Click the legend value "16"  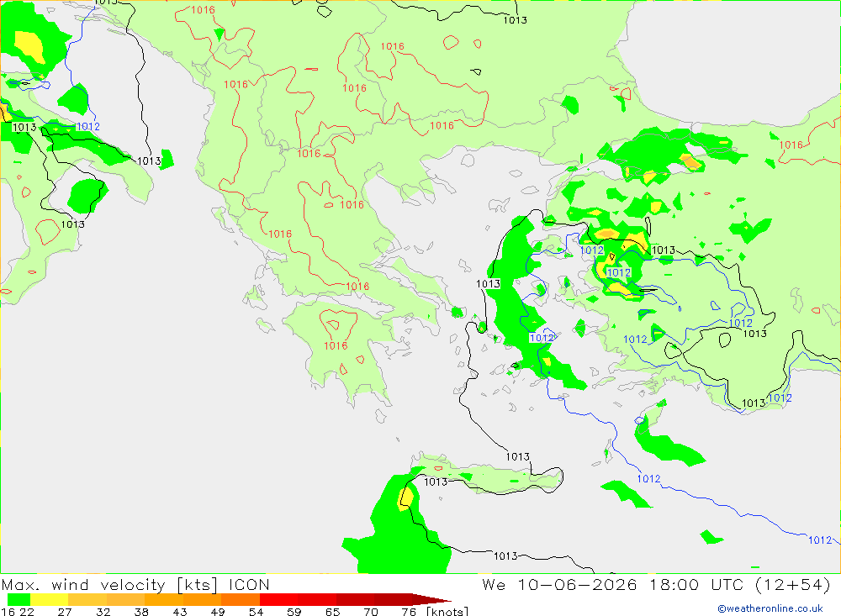click(x=8, y=612)
